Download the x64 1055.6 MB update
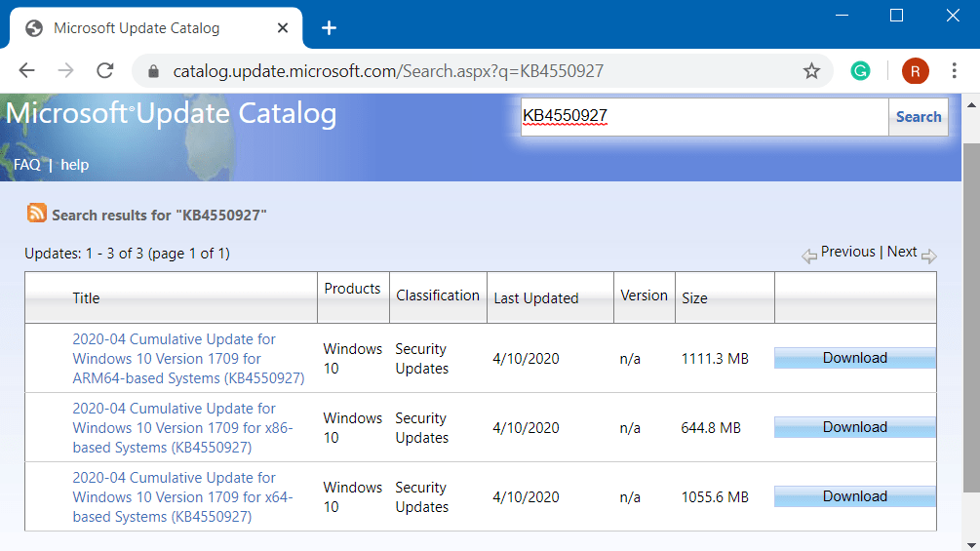980x551 pixels. [854, 496]
